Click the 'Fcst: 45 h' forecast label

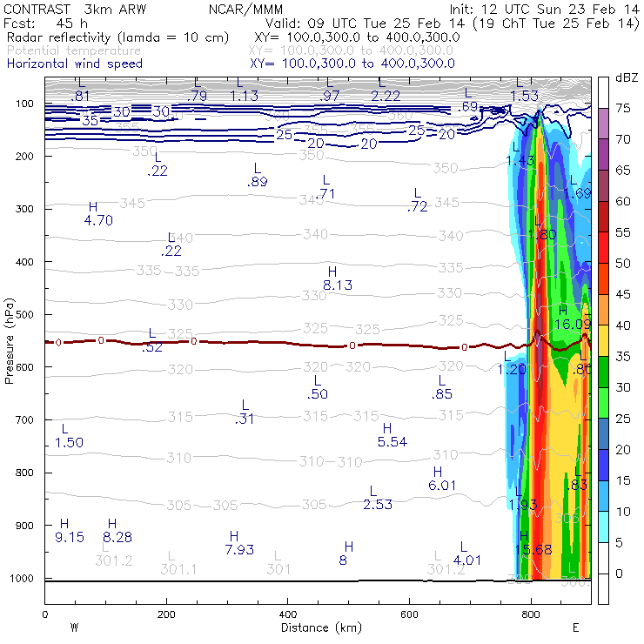[x=38, y=23]
